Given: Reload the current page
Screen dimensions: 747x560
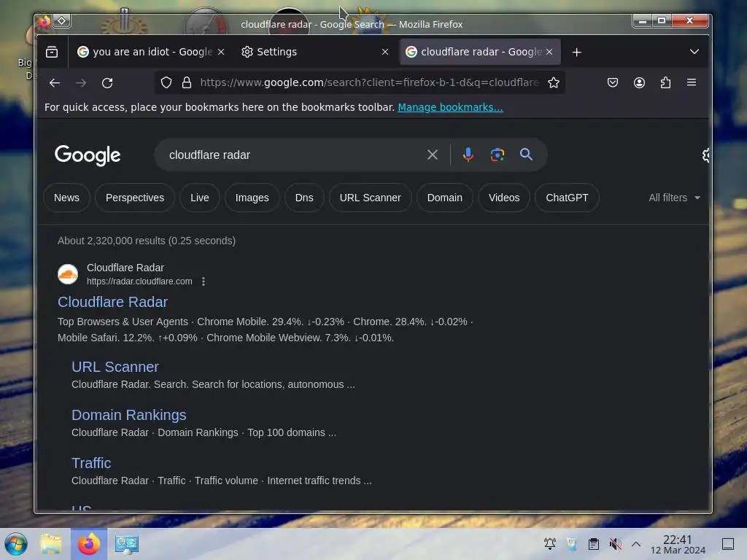Looking at the screenshot, I should (108, 83).
